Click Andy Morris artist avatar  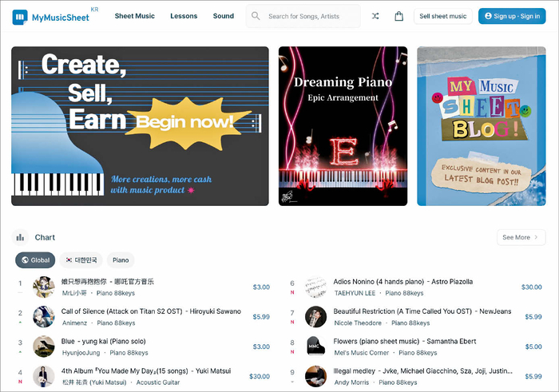pyautogui.click(x=315, y=376)
